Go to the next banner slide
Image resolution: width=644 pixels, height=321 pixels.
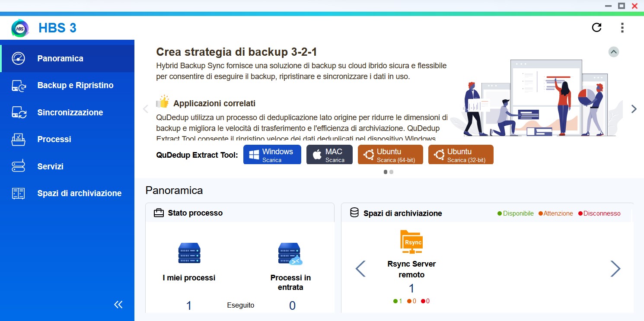click(x=634, y=109)
